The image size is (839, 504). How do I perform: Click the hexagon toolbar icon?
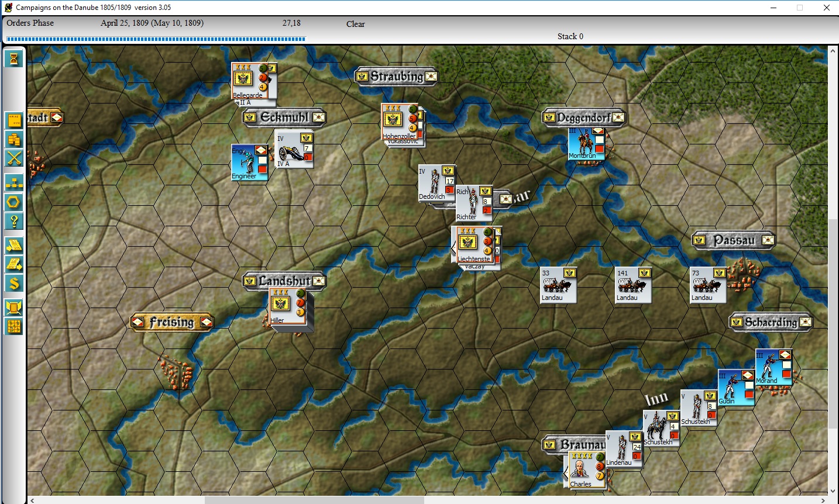coord(14,202)
